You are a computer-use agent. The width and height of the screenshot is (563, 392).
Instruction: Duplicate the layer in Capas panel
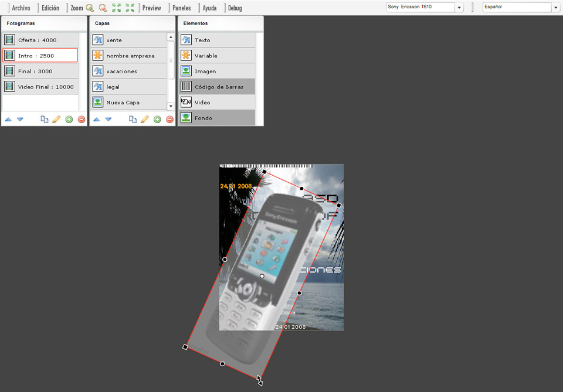(133, 120)
